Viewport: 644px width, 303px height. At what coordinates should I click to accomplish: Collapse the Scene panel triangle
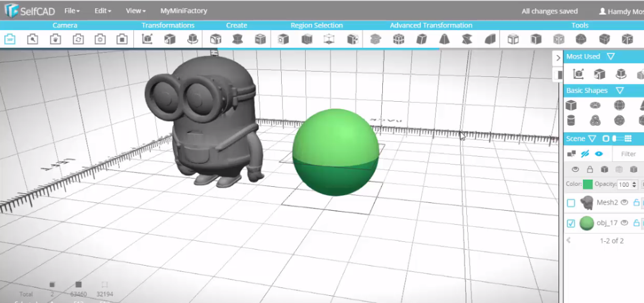[592, 138]
